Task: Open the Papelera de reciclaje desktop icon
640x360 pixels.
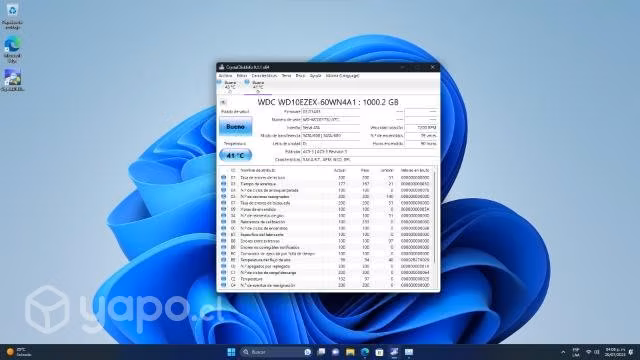Action: (x=12, y=16)
